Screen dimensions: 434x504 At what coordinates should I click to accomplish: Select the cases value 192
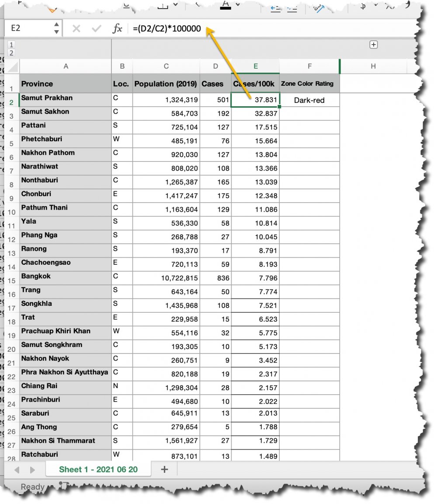pyautogui.click(x=215, y=113)
